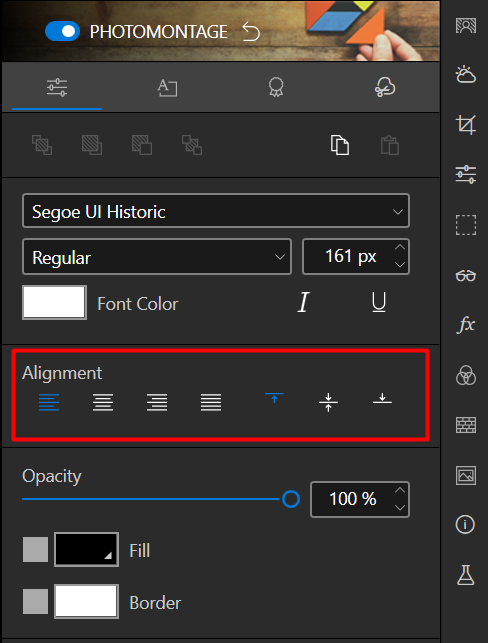The width and height of the screenshot is (488, 643).
Task: Select the center horizontal alignment icon
Action: pos(103,402)
